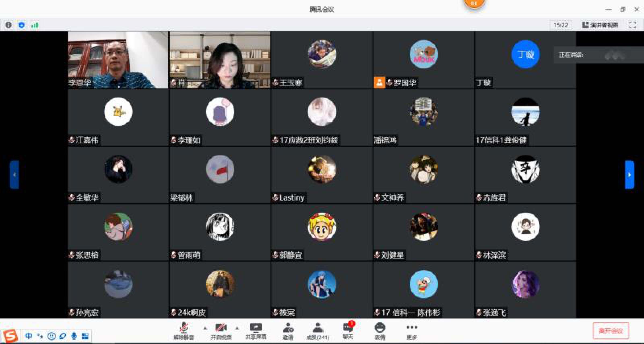Unmute the microphone (解除静音)

[x=184, y=331]
